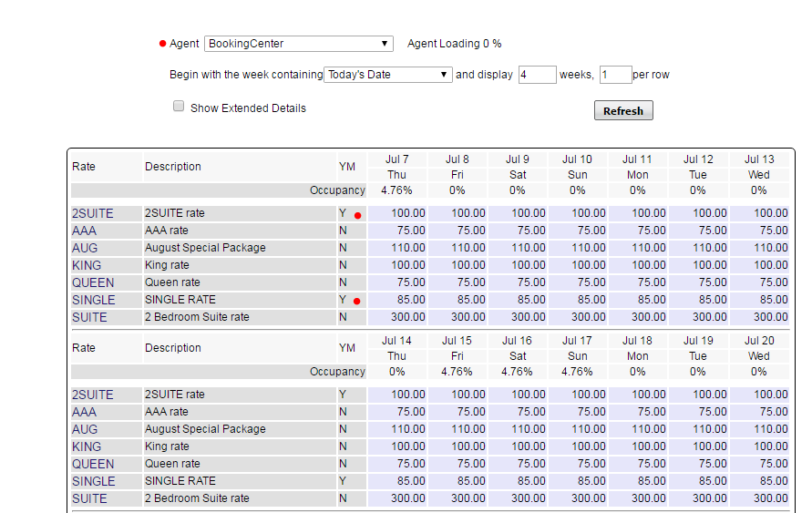812x513 pixels.
Task: Click red dot in first-week 2SUITE row
Action: point(357,215)
